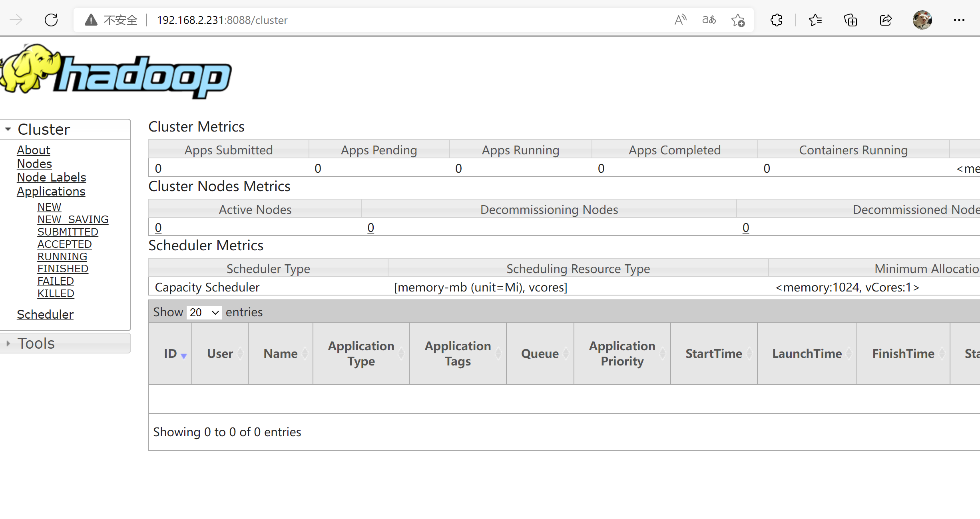Open the browser settings ellipsis menu
Viewport: 980px width, 519px height.
(959, 20)
